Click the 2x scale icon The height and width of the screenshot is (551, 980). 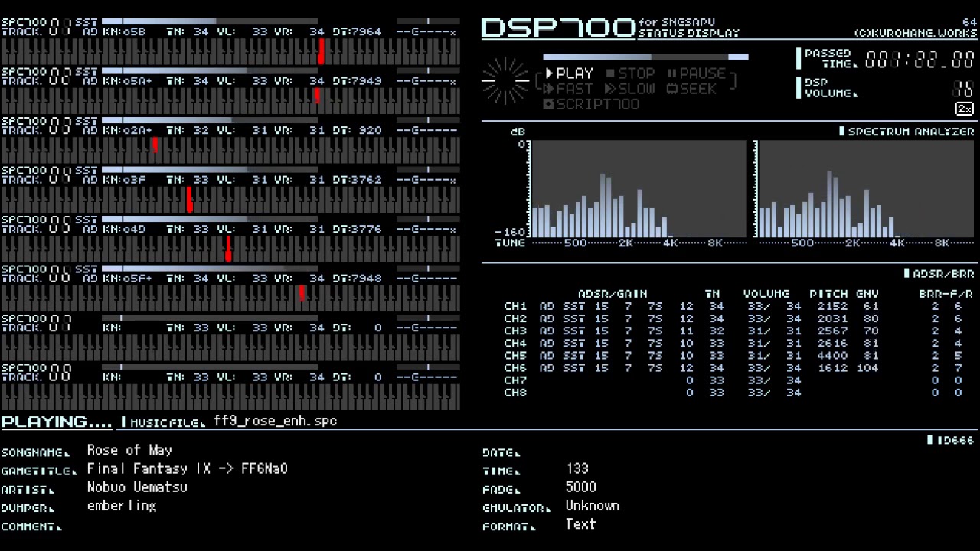[964, 109]
